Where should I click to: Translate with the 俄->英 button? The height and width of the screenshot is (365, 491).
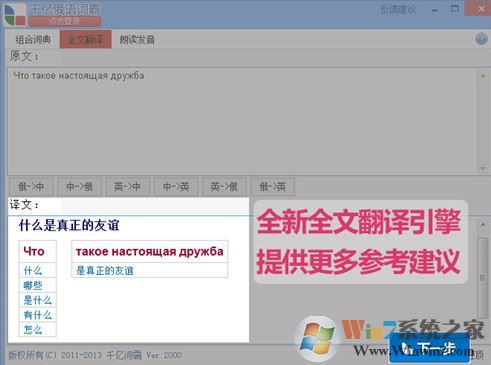coord(273,186)
